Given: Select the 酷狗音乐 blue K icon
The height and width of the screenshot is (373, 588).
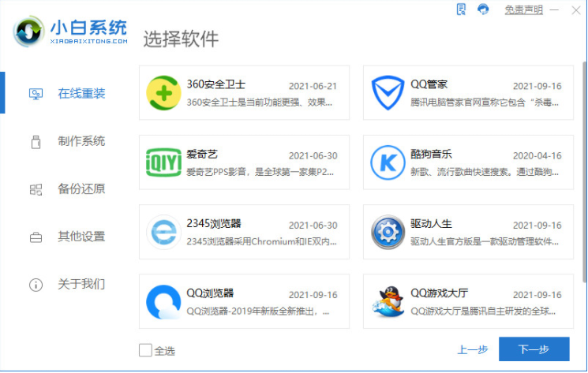Looking at the screenshot, I should (x=388, y=162).
